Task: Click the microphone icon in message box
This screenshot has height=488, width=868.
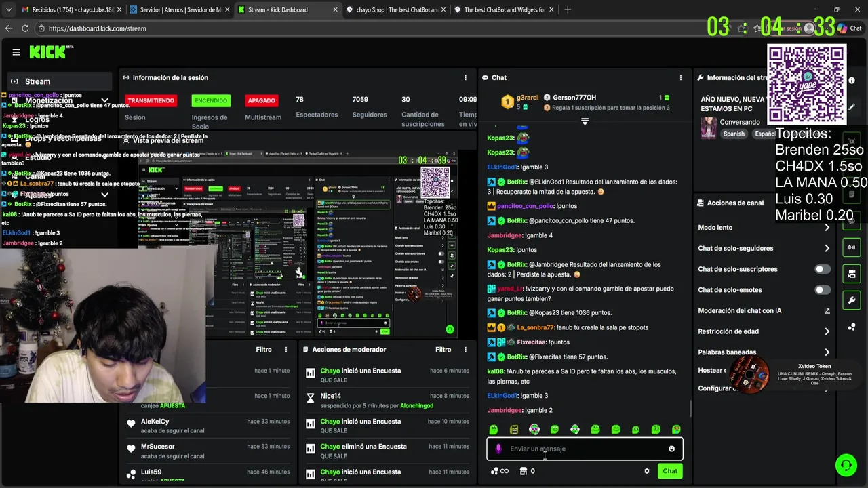Action: (x=498, y=449)
